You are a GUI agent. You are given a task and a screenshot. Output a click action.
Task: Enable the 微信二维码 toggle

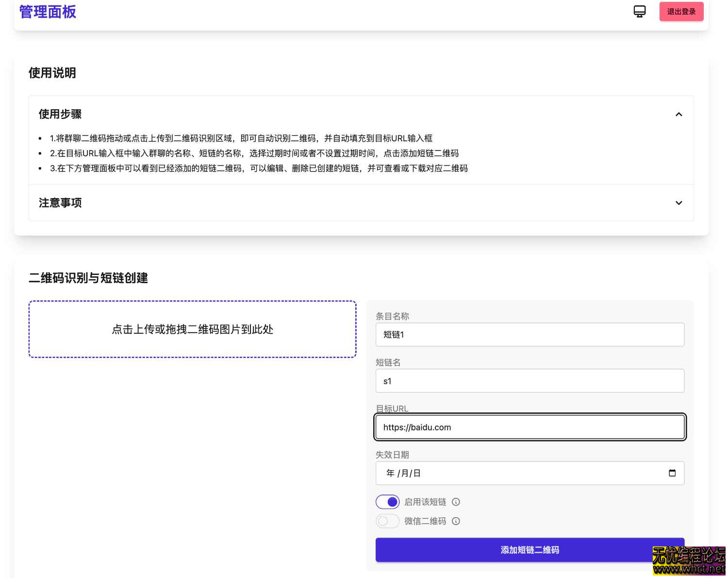point(387,521)
